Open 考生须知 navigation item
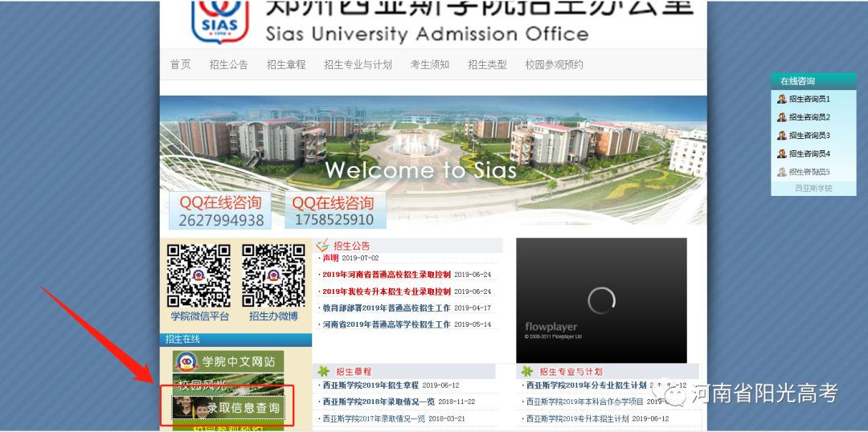The width and height of the screenshot is (868, 432). (429, 65)
